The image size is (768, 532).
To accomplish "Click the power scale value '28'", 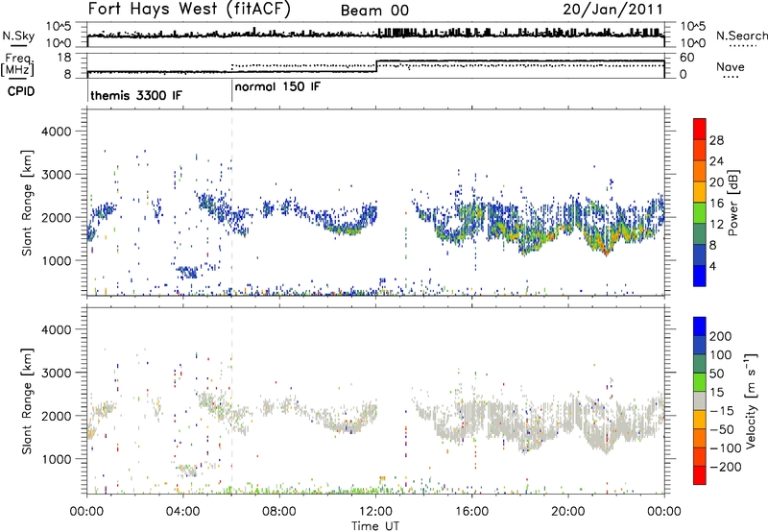I will click(716, 140).
